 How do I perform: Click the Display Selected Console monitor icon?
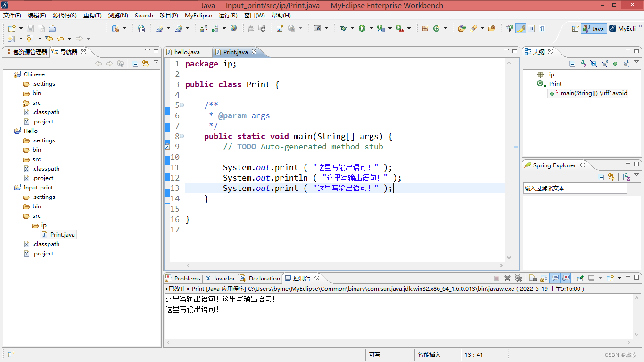591,278
